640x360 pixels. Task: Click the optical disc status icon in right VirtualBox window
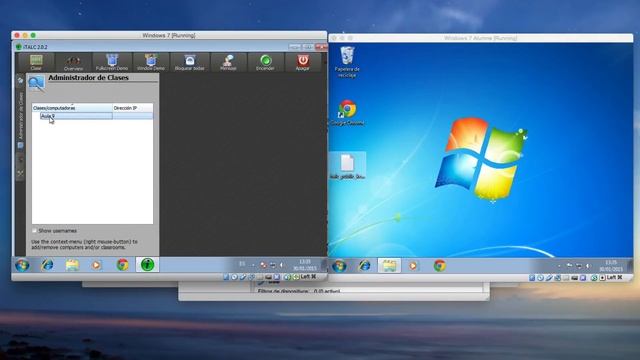[540, 278]
